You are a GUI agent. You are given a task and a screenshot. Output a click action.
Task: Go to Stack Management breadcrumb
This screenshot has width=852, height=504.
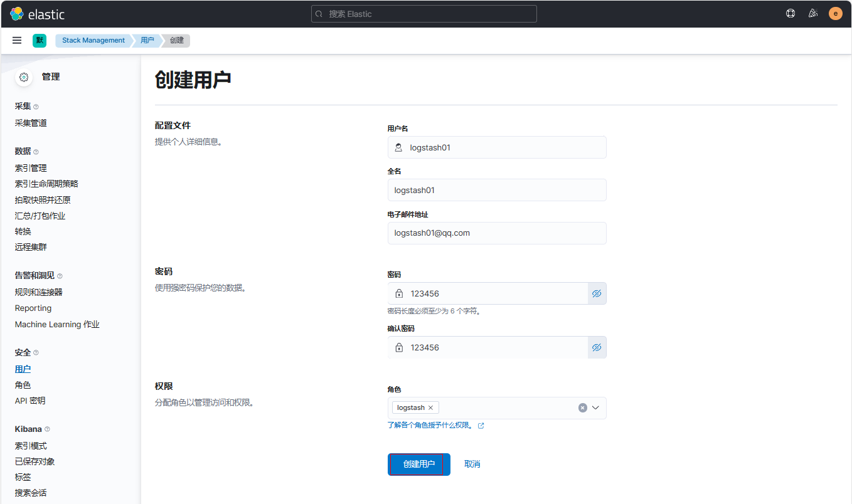(x=93, y=40)
